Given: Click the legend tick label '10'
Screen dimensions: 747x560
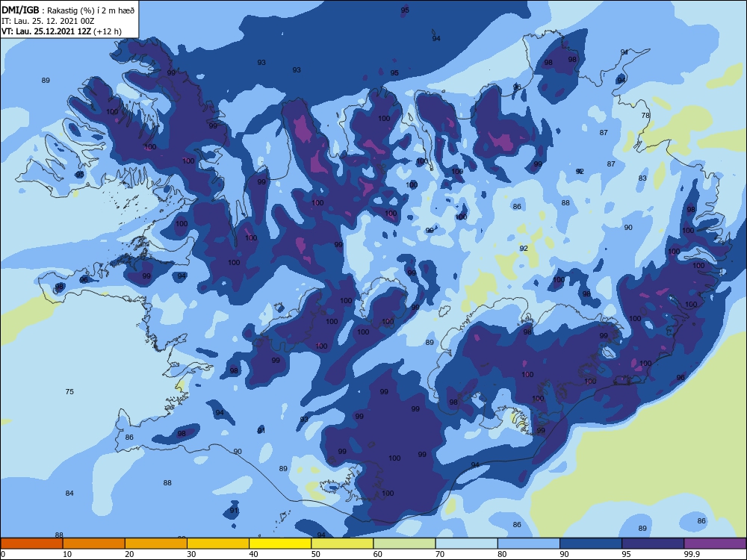Looking at the screenshot, I should pos(67,554).
